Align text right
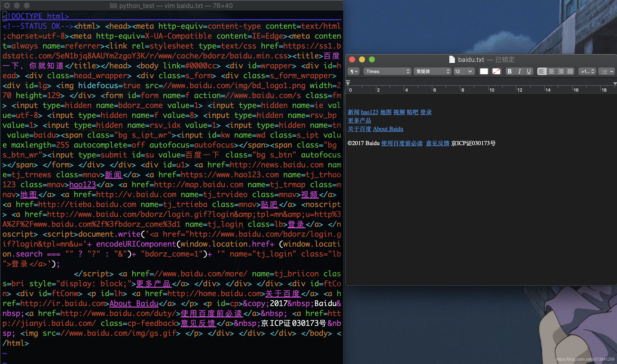Screen dimensions: 617x364 561,72
